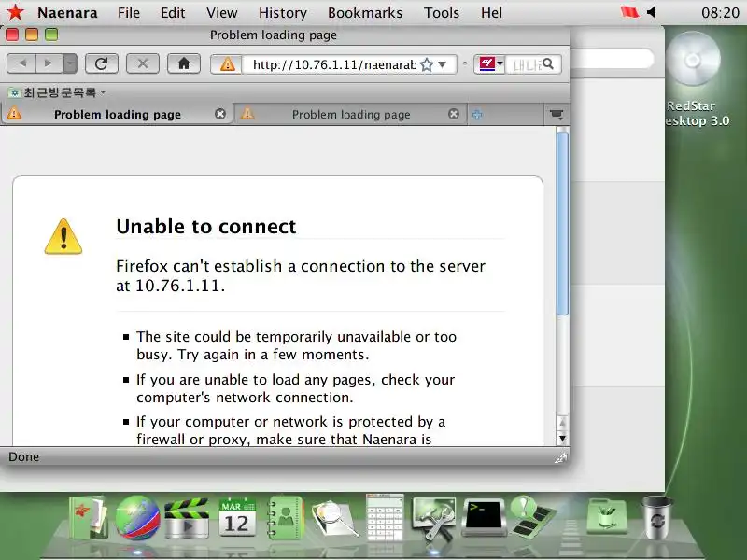Screen dimensions: 747x560
Task: Open the document search magnifier dock icon
Action: click(335, 519)
